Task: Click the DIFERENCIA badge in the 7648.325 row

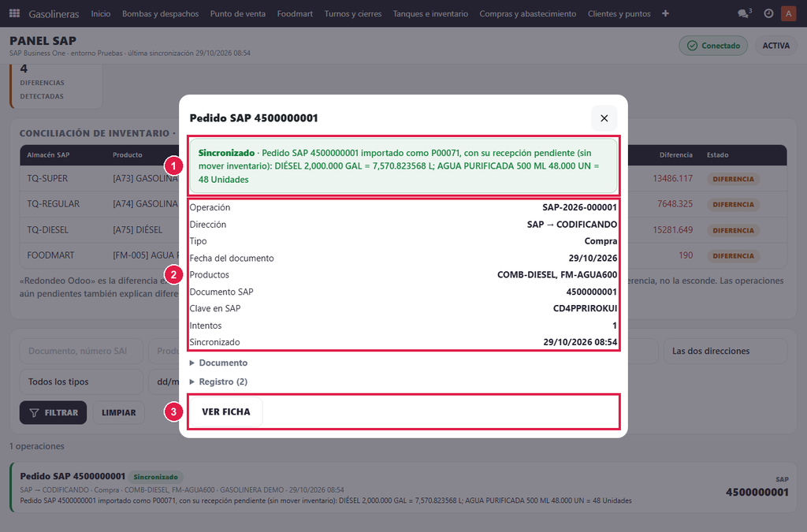Action: (x=734, y=204)
